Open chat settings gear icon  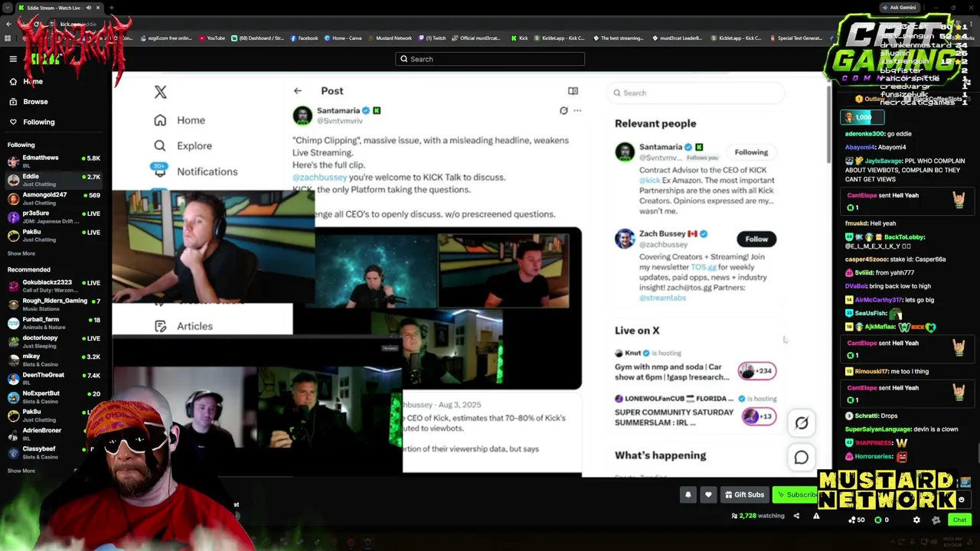click(916, 520)
